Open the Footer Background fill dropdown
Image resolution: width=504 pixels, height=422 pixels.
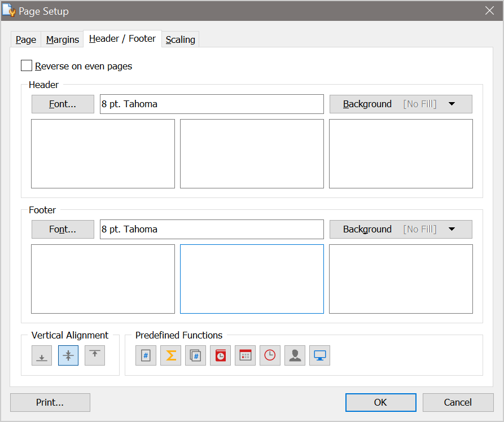(x=452, y=229)
